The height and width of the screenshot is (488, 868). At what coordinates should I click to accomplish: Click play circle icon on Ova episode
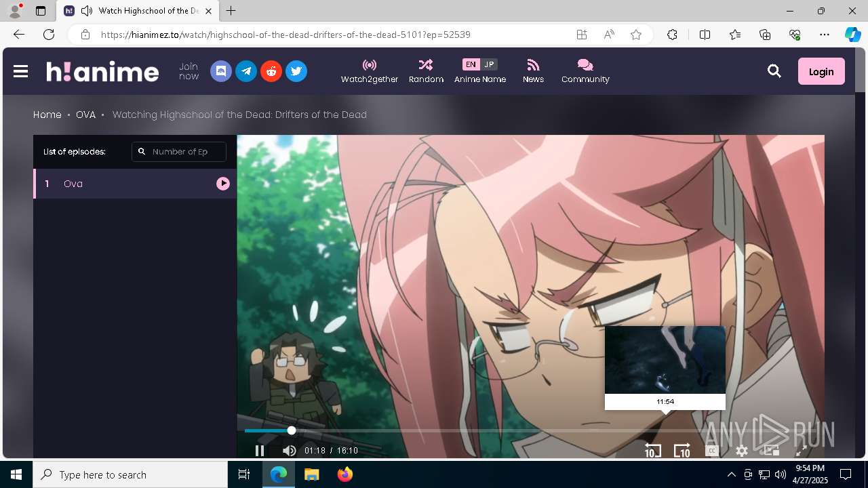[223, 184]
